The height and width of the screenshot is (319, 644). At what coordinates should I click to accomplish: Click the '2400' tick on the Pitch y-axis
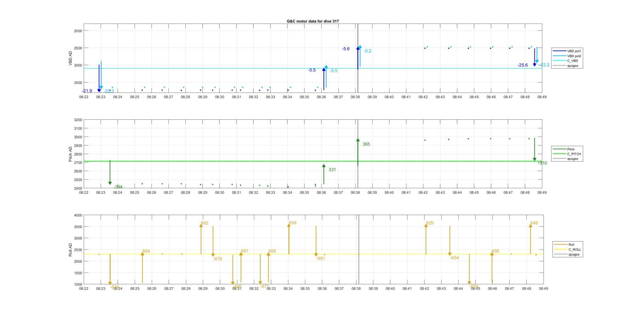78,188
